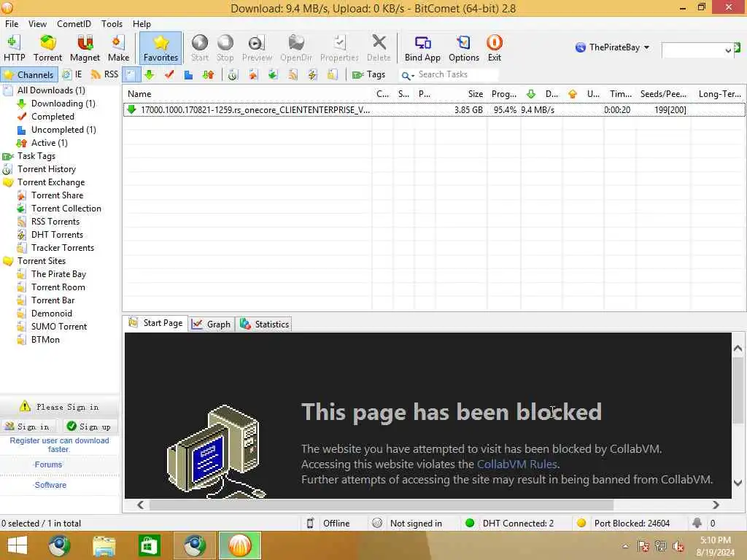Filter tasks by Uncompleted blue icon
The image size is (747, 560).
click(x=189, y=75)
